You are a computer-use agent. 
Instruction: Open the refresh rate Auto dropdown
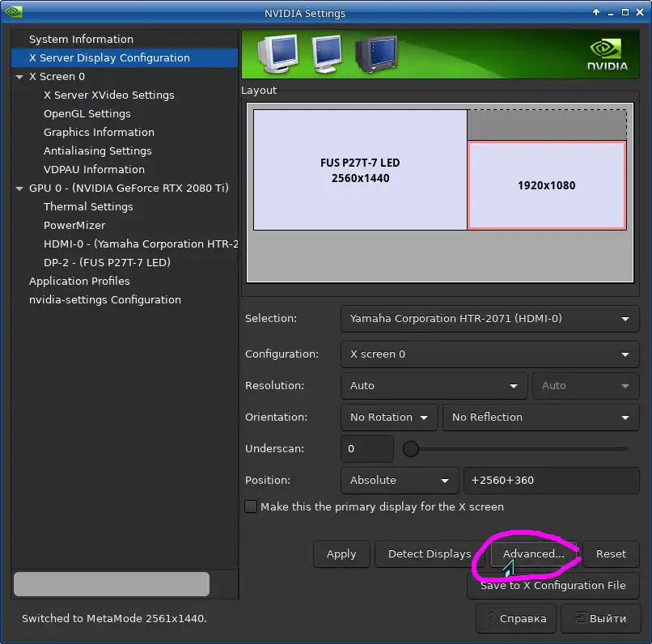586,386
